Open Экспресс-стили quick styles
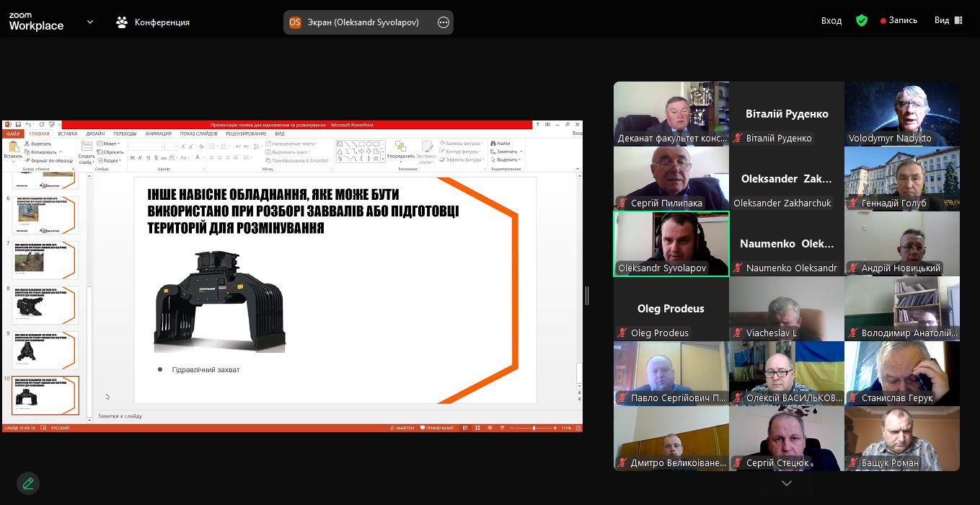The image size is (980, 505). tap(427, 153)
